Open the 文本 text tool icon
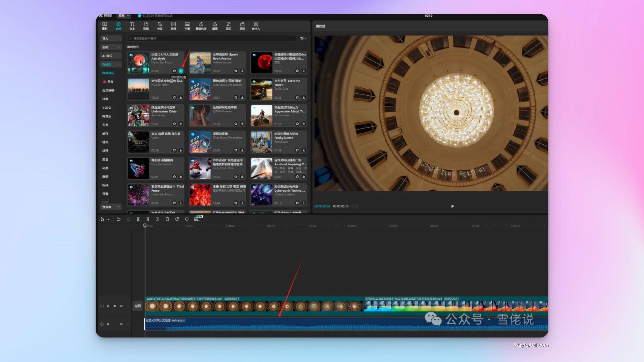Viewport: 644px width, 362px height. [132, 26]
